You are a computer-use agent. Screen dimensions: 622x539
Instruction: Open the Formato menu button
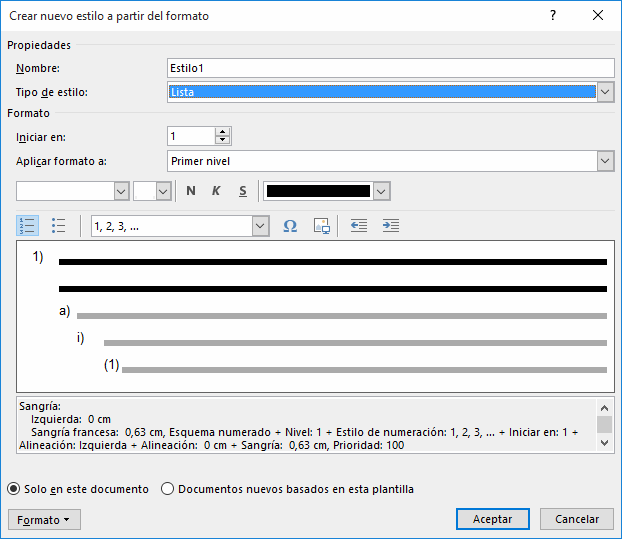coord(44,520)
